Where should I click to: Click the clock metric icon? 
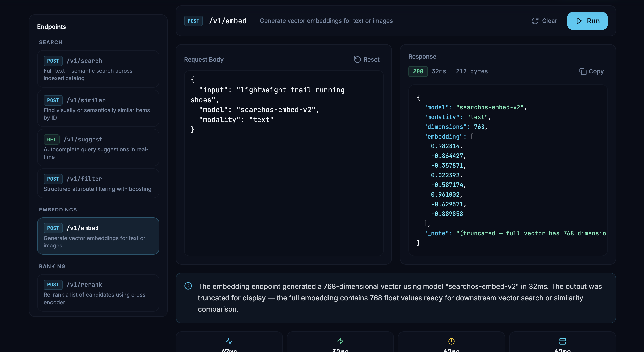[x=451, y=341]
